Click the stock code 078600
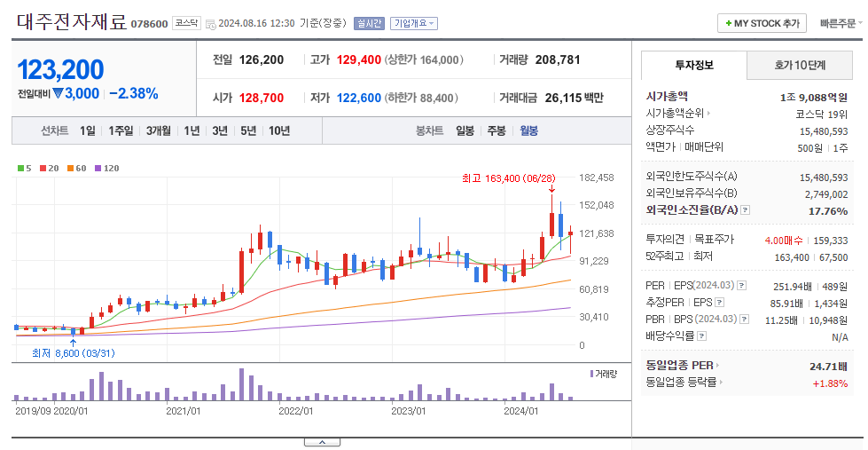This screenshot has height=450, width=868. (x=149, y=24)
